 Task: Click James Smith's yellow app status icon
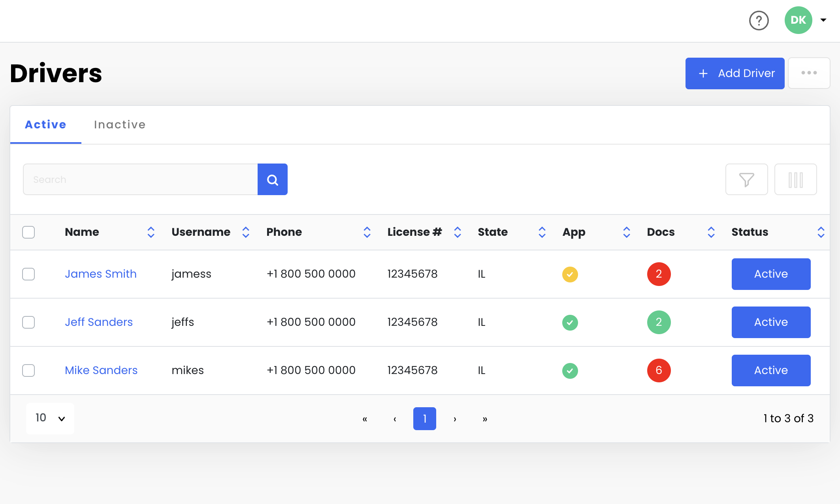570,274
